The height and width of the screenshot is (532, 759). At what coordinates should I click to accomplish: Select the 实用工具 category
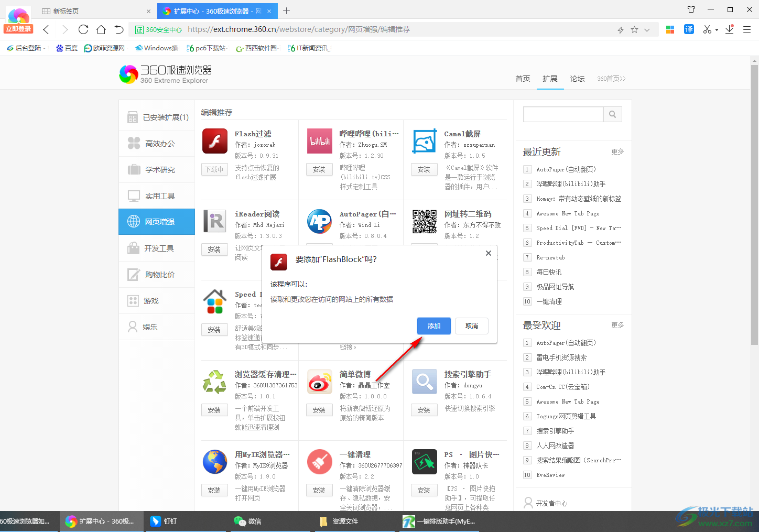point(157,196)
